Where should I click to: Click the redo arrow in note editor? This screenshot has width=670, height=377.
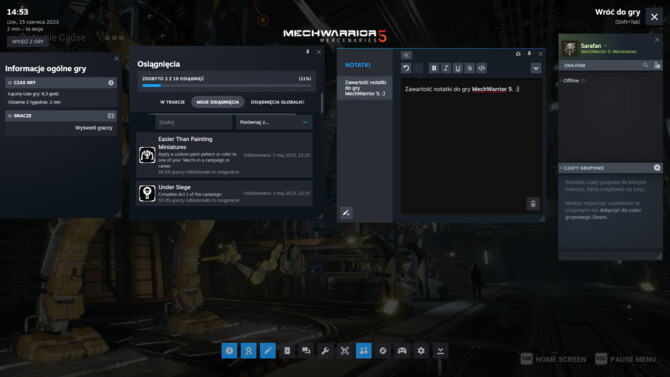pyautogui.click(x=418, y=68)
